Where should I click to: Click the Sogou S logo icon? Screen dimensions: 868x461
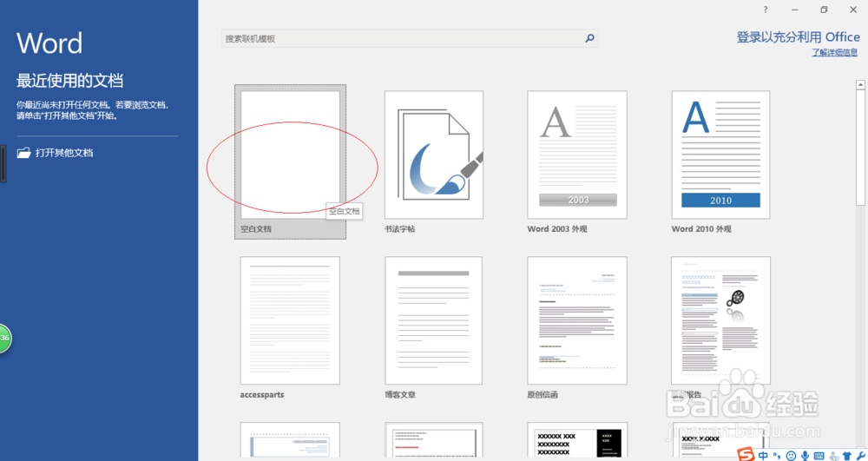(747, 455)
